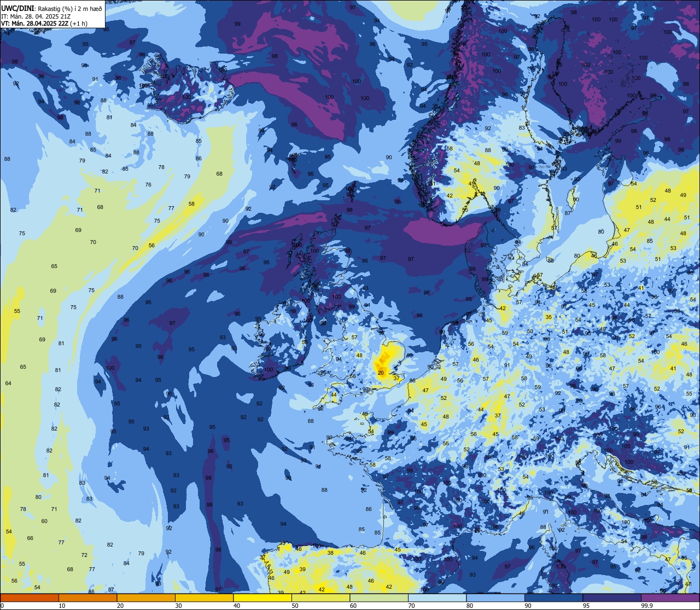Viewport: 700px width, 610px height.
Task: Click the 20 humidity value over eastern England
Action: (x=381, y=373)
